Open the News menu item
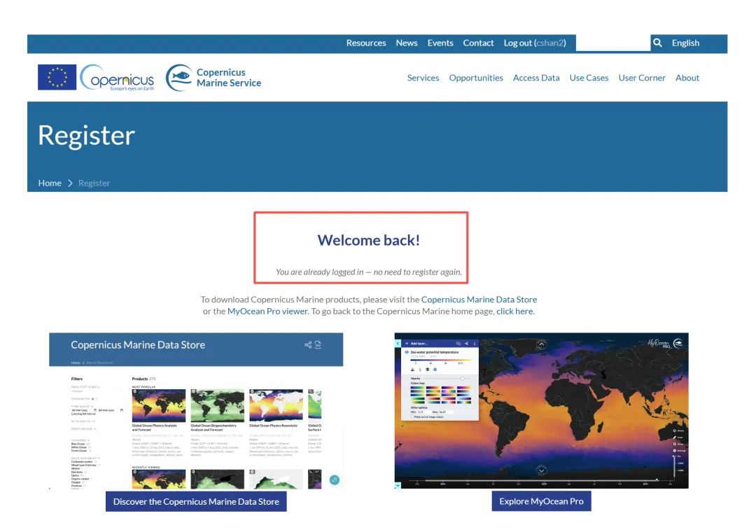 tap(407, 43)
